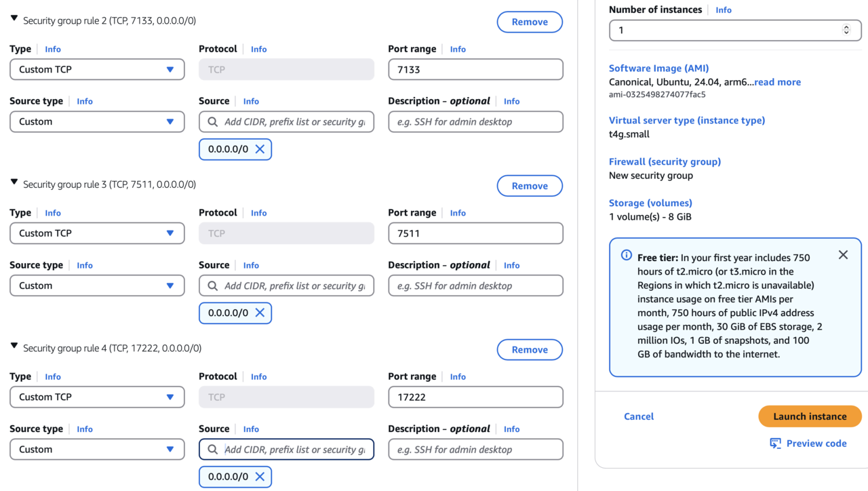868x491 pixels.
Task: Open the Type dropdown for rule 2
Action: [97, 70]
